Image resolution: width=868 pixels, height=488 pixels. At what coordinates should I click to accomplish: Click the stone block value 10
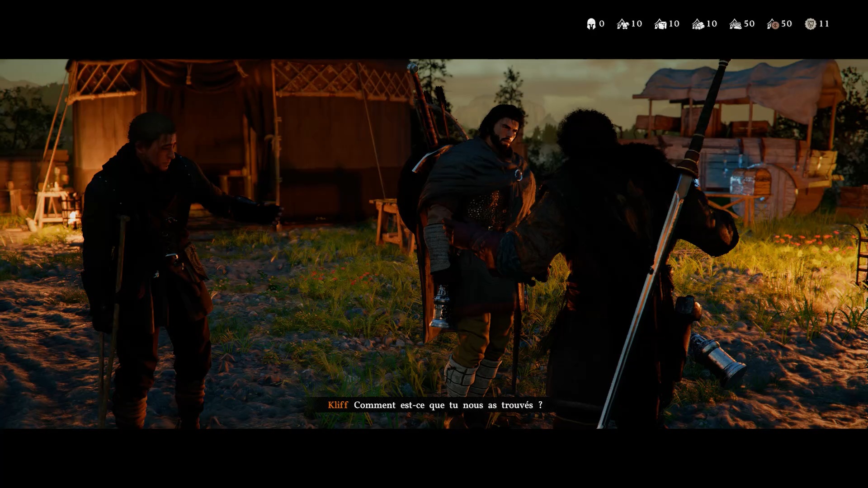click(674, 23)
